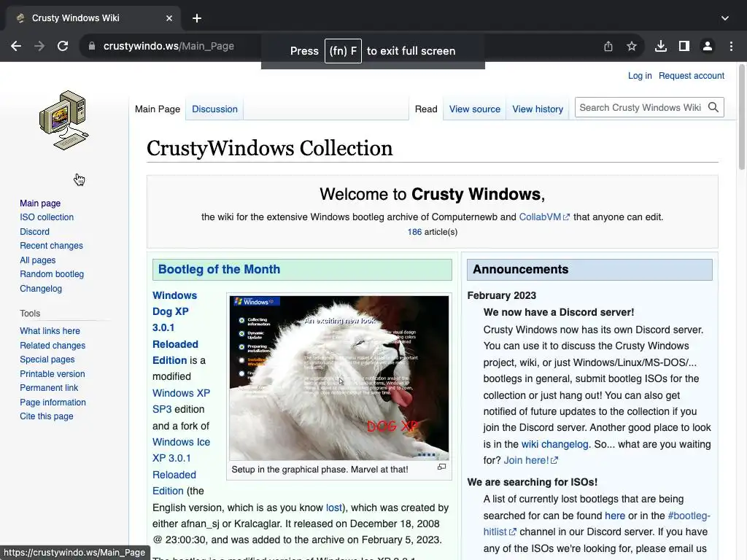
Task: Close the Crusty Windows Wiki tab
Action: [169, 18]
